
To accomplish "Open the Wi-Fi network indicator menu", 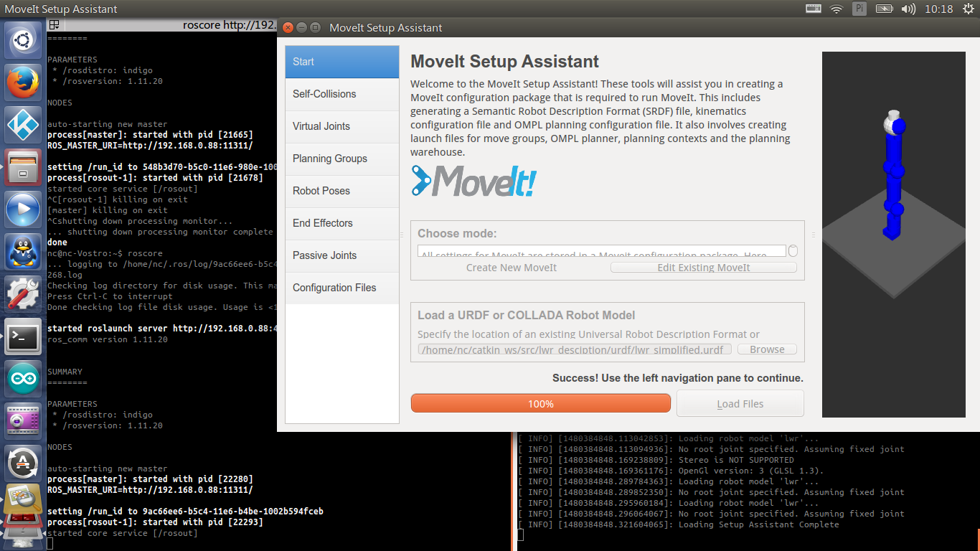I will coord(837,9).
